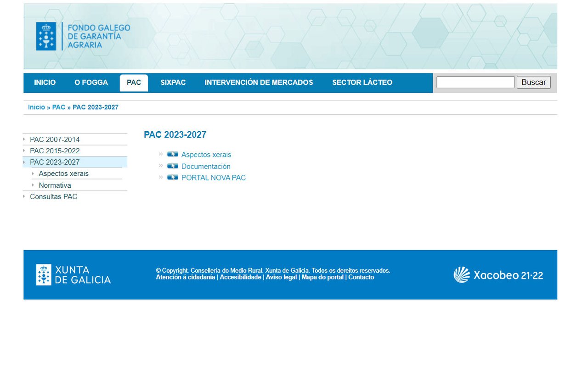
Task: Focus the search text field
Action: point(475,82)
